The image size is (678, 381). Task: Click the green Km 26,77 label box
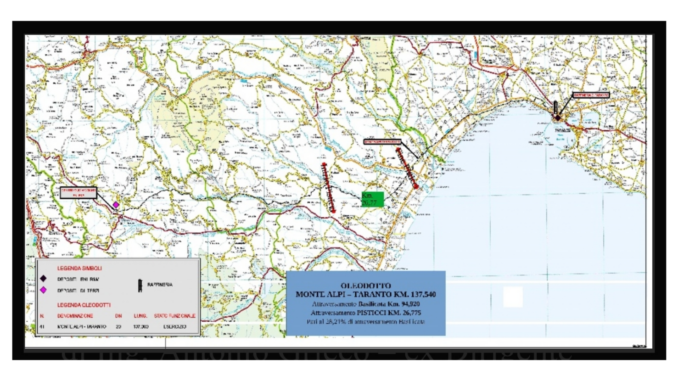(372, 199)
